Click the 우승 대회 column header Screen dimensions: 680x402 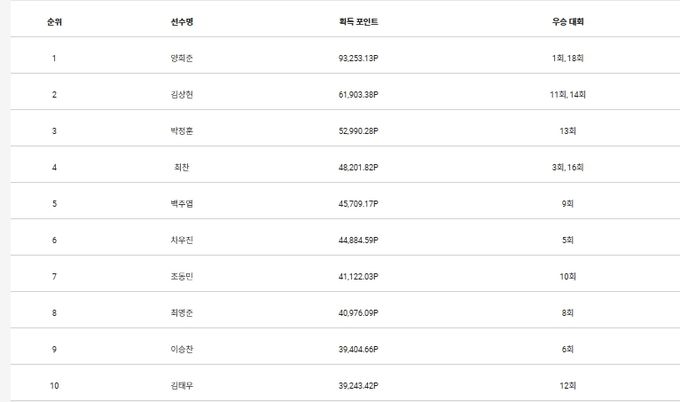(x=567, y=21)
